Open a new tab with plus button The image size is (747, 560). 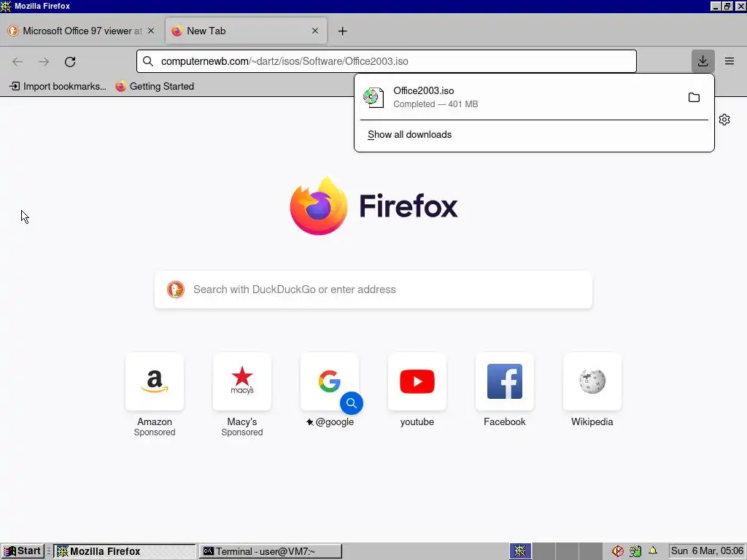pyautogui.click(x=342, y=31)
